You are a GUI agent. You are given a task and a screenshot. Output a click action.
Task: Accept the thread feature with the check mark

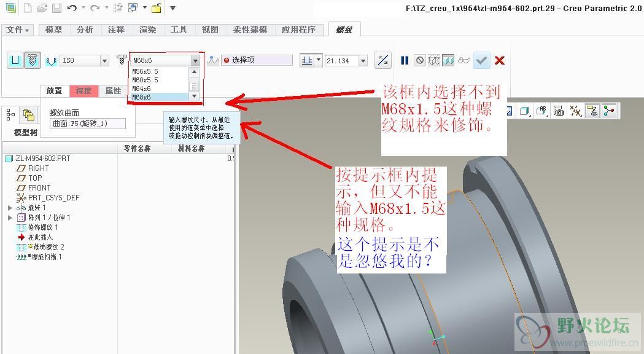[x=482, y=60]
